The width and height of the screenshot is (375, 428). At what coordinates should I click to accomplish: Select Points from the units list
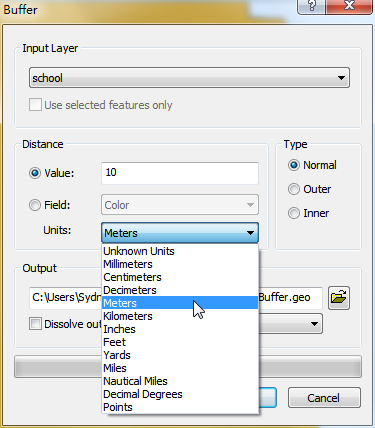[180, 407]
